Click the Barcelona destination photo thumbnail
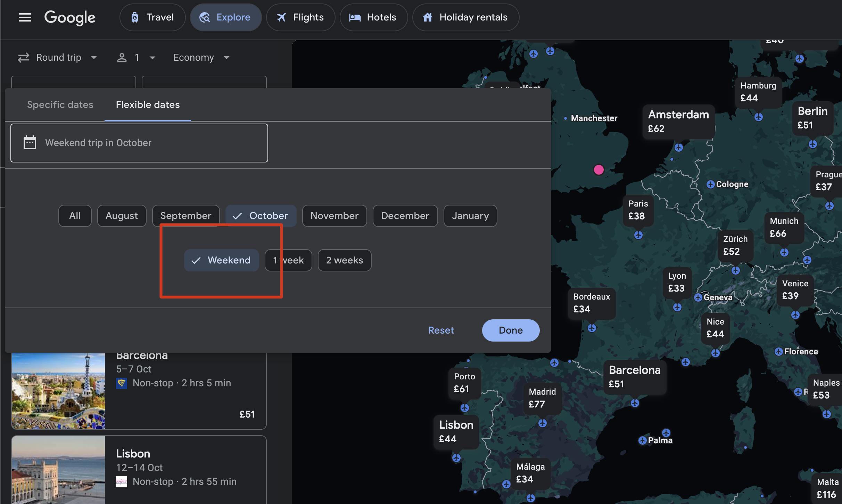This screenshot has height=504, width=842. click(58, 390)
